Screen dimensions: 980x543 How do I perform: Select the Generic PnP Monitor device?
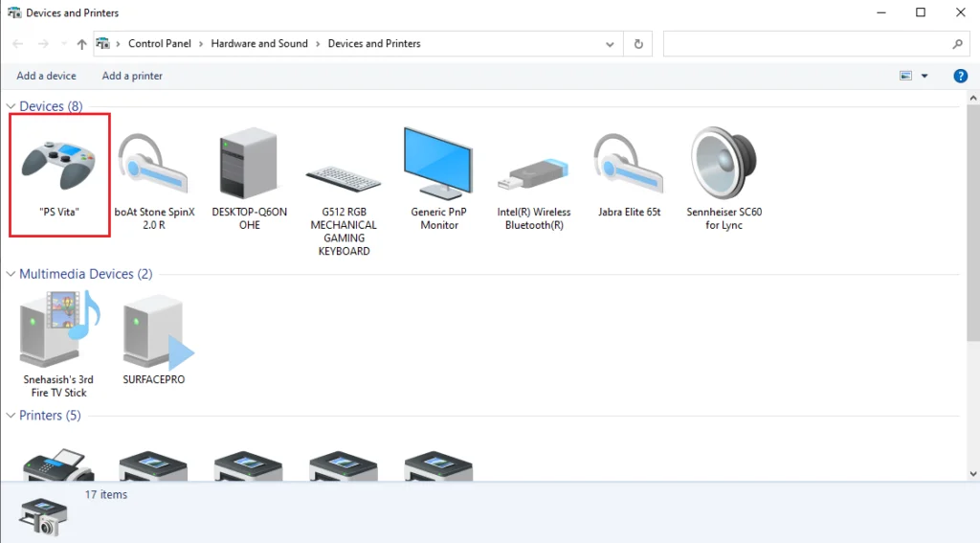coord(438,178)
